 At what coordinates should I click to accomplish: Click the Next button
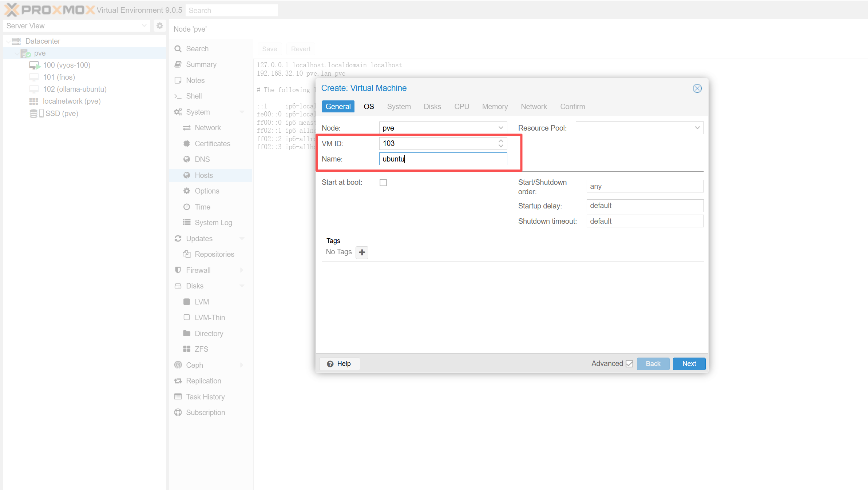[x=689, y=364]
